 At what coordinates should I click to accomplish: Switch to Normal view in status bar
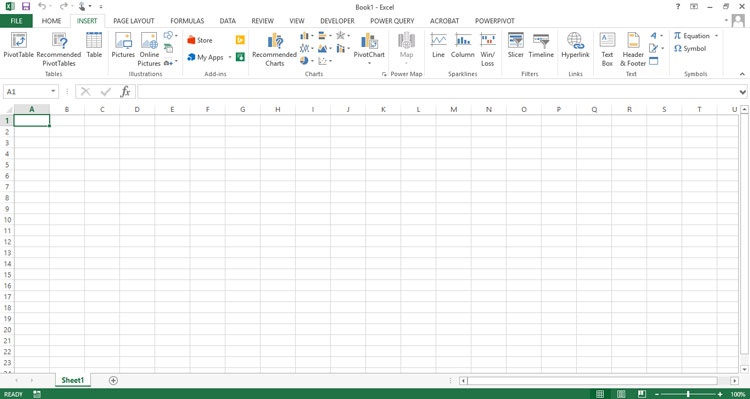600,394
